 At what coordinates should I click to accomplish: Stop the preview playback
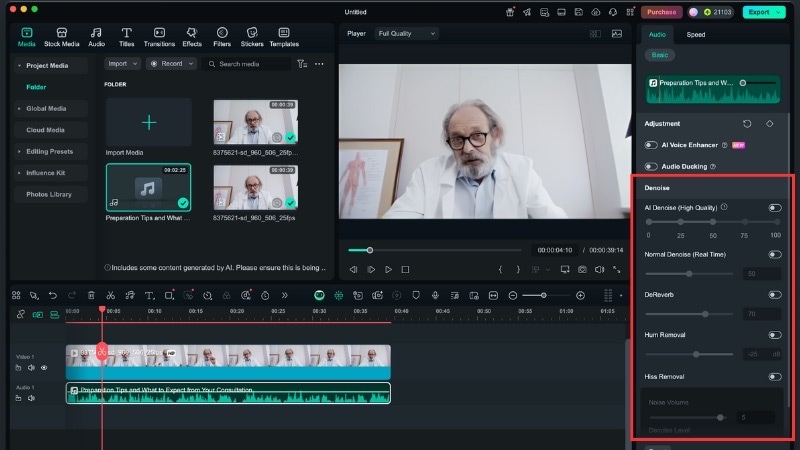pos(405,269)
